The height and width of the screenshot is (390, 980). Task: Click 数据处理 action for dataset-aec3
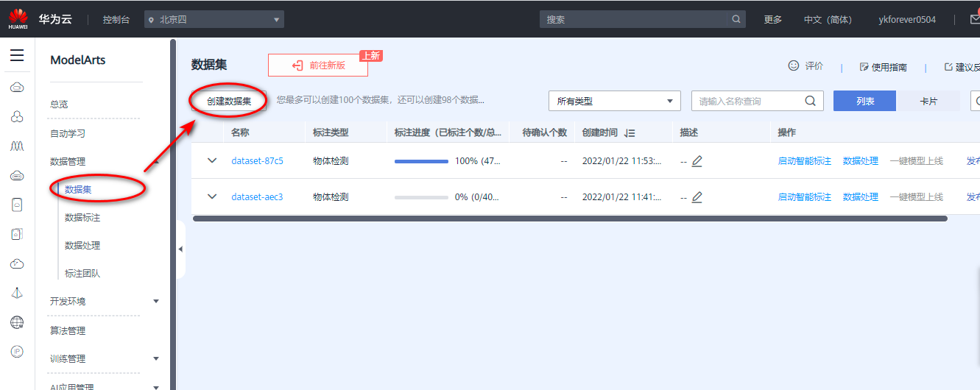[861, 196]
